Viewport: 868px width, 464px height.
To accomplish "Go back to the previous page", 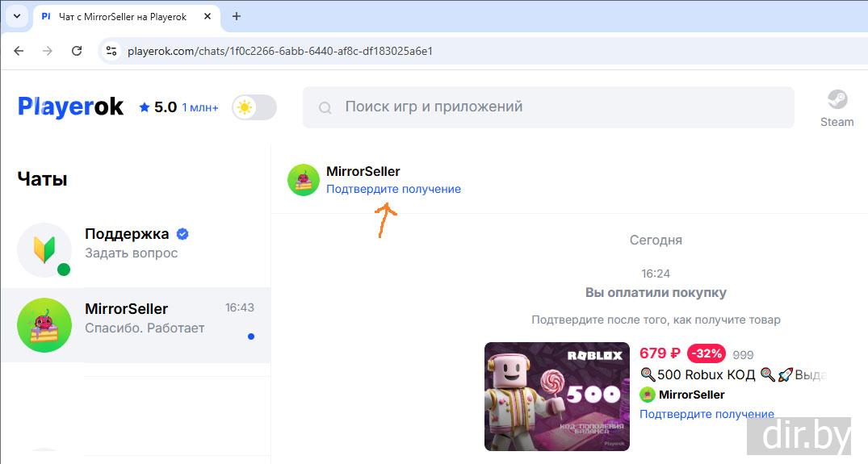I will point(19,51).
